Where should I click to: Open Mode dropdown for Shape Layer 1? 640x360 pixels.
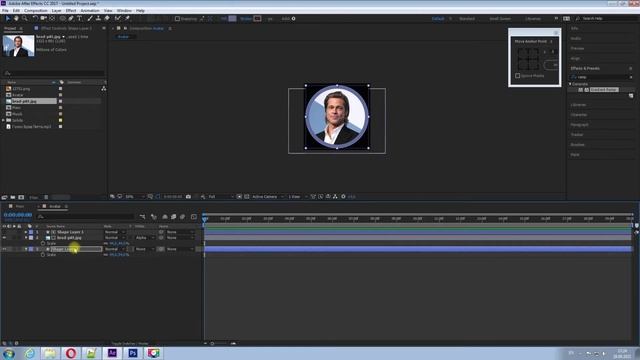[x=115, y=232]
